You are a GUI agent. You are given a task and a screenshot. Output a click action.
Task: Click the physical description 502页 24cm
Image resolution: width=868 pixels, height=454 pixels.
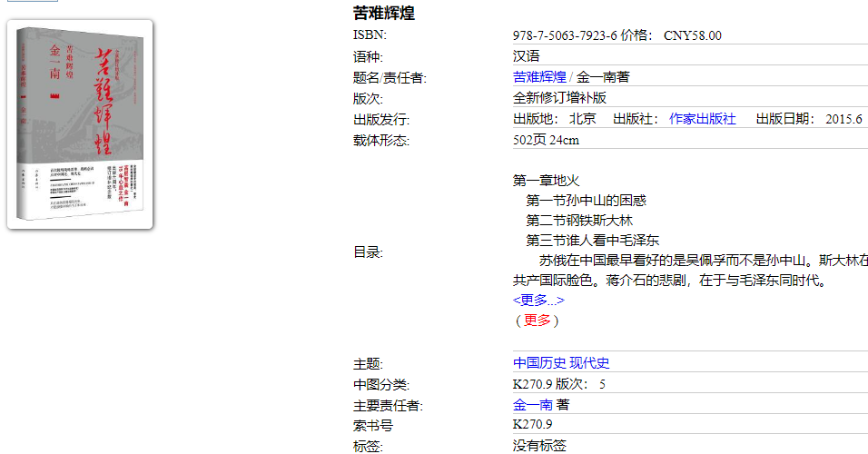pyautogui.click(x=546, y=140)
